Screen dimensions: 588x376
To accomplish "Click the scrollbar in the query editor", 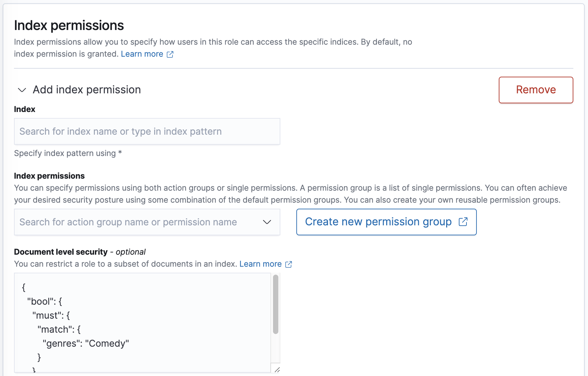I will pos(276,303).
